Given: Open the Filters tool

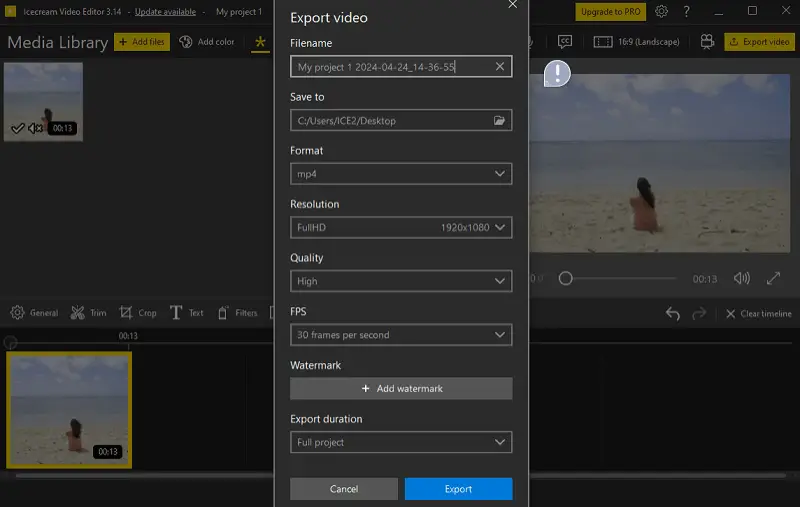Looking at the screenshot, I should (237, 313).
